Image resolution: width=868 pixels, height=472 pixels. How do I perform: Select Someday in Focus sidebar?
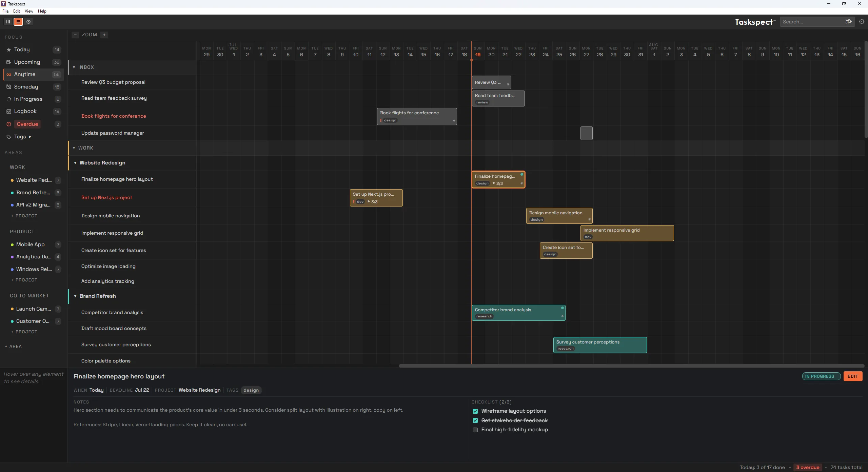(34, 87)
